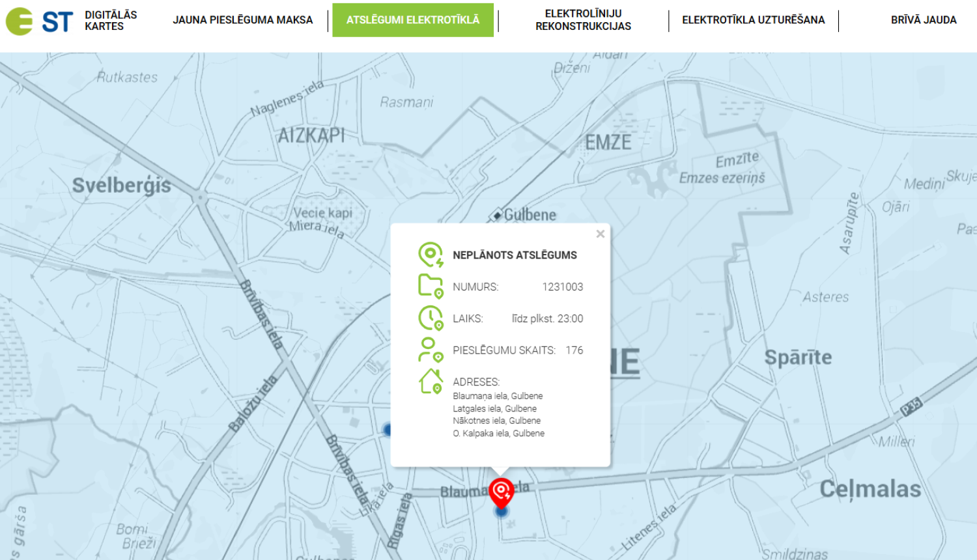Click the EMZE map label
This screenshot has width=977, height=560.
[x=608, y=142]
